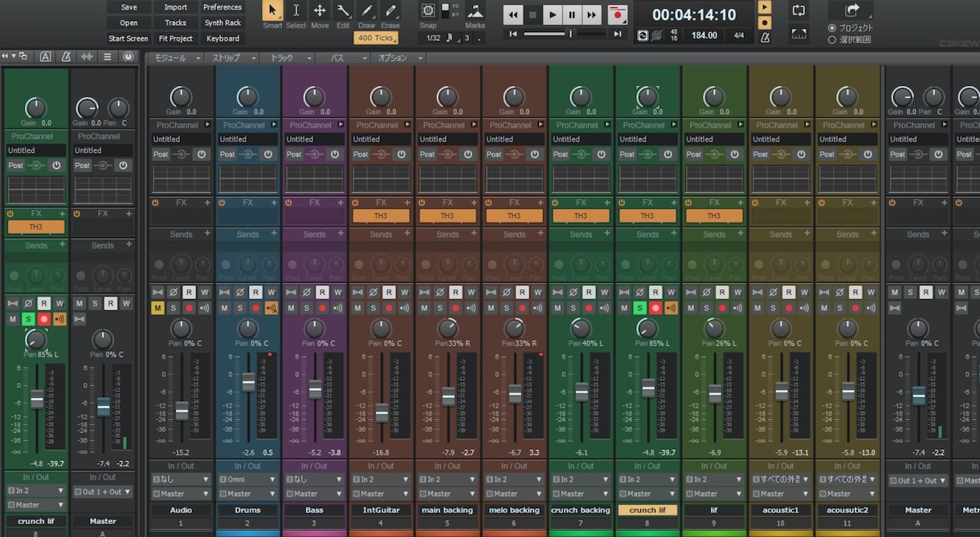This screenshot has width=980, height=537.
Task: Open the Omni input dropdown on Drums
Action: pyautogui.click(x=248, y=479)
